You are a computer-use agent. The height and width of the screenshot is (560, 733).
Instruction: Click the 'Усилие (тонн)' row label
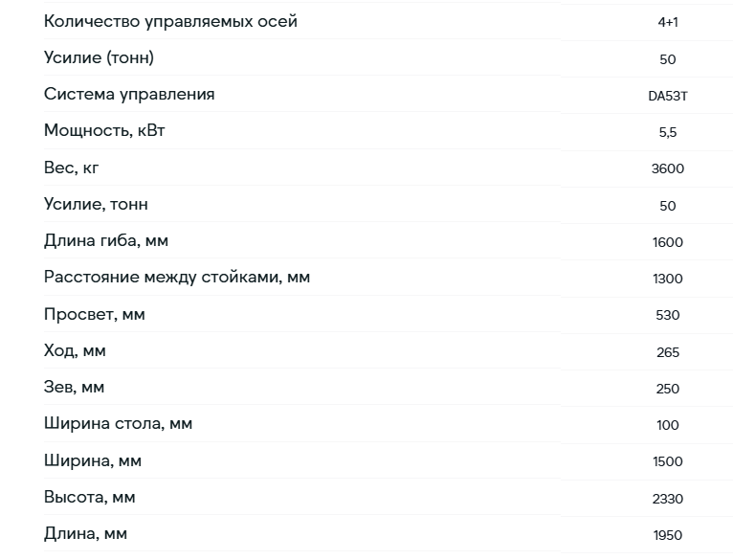click(x=99, y=57)
